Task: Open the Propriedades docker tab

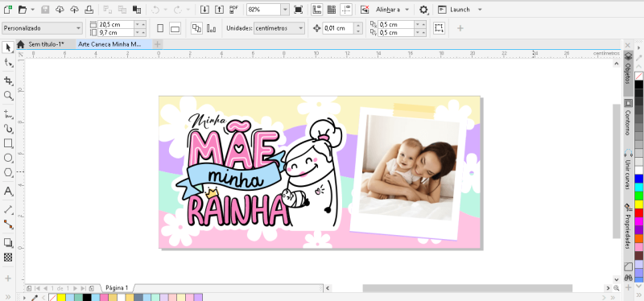Action: coord(628,227)
